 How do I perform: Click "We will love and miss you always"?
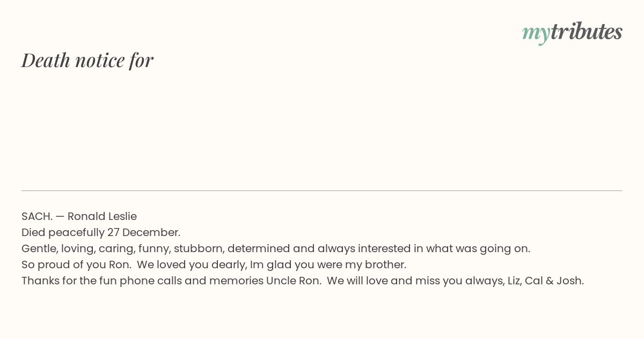tap(415, 281)
